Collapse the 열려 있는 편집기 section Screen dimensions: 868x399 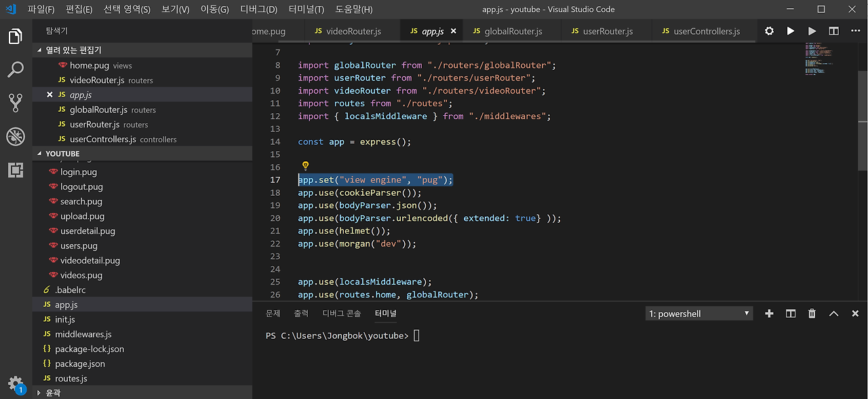(x=142, y=50)
